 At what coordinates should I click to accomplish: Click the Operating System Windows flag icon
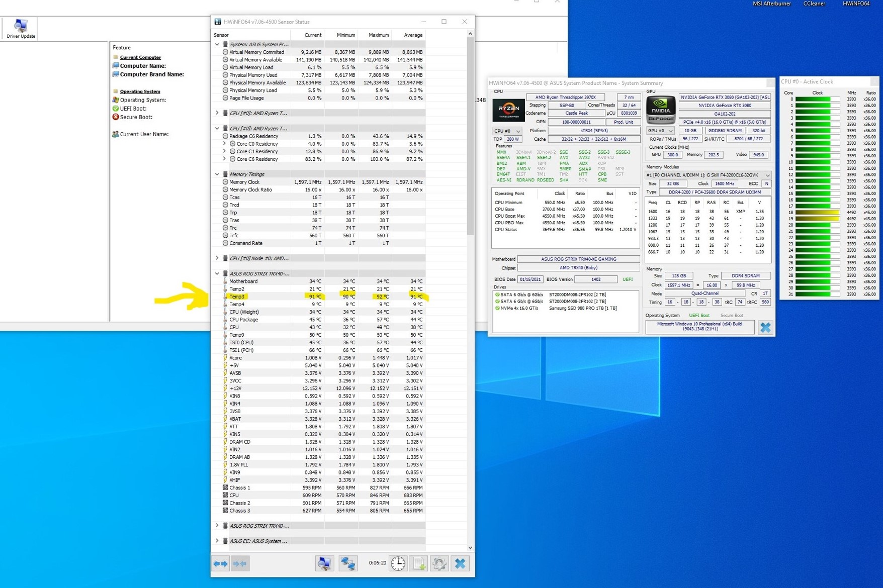tap(116, 100)
